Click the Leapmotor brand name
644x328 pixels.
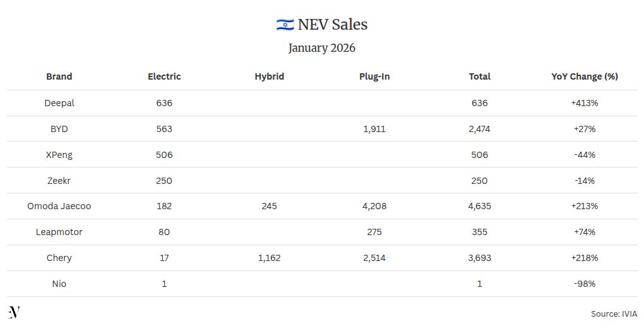point(59,232)
